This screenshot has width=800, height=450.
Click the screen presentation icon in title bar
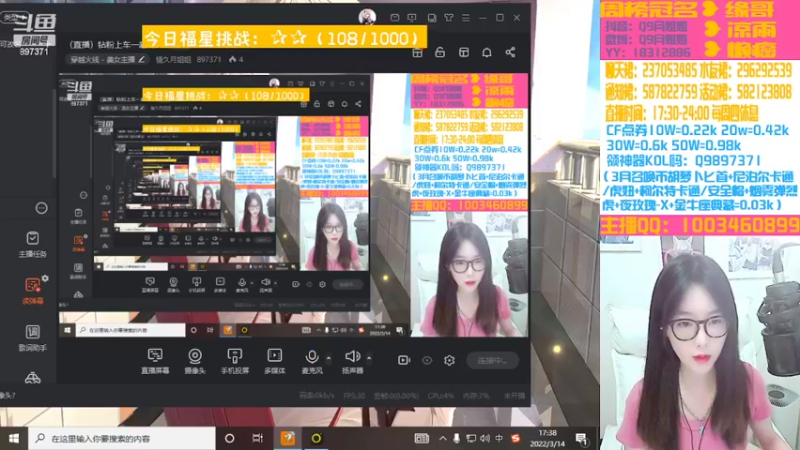(x=412, y=17)
